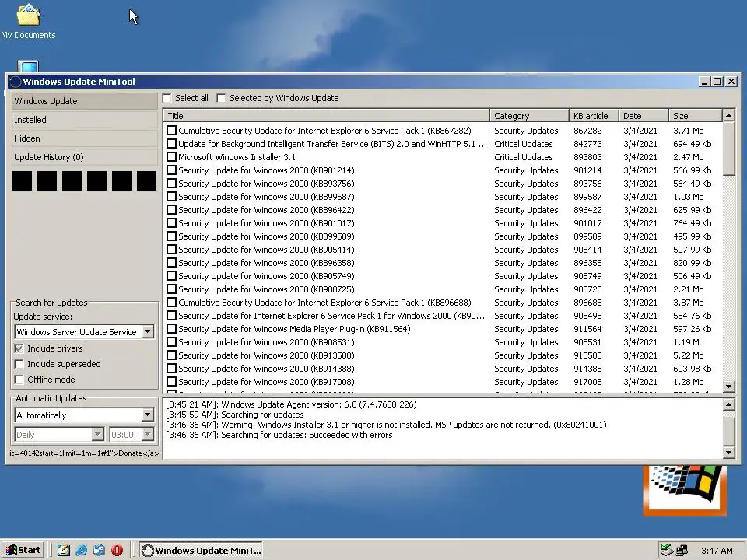Click the Show Desktop quick launch icon
The width and height of the screenshot is (747, 560).
point(63,550)
